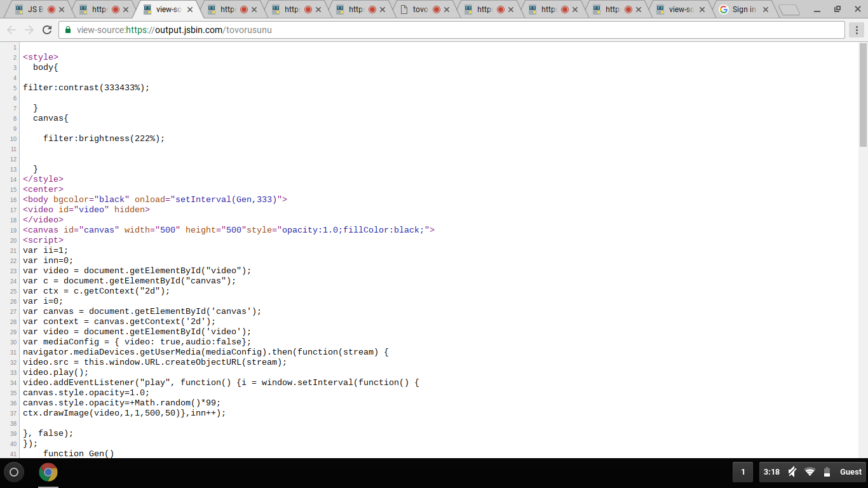Image resolution: width=868 pixels, height=488 pixels.
Task: Click the line "var ctx = c.getContext("2d");"
Action: tap(97, 291)
